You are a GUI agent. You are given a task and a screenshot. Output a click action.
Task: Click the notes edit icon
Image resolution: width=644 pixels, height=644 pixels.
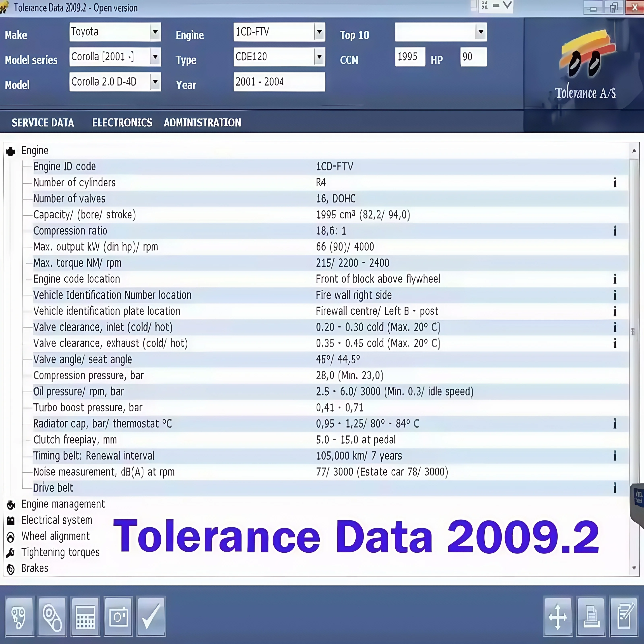[624, 616]
